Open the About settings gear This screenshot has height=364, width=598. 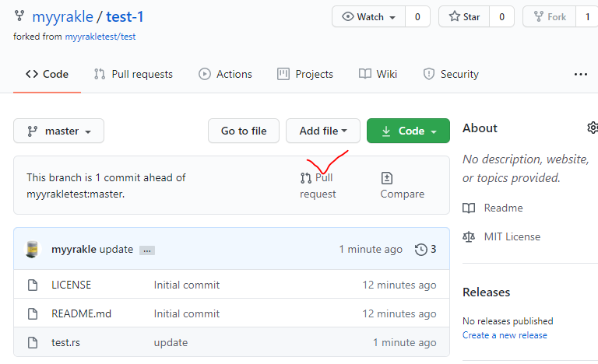coord(593,128)
